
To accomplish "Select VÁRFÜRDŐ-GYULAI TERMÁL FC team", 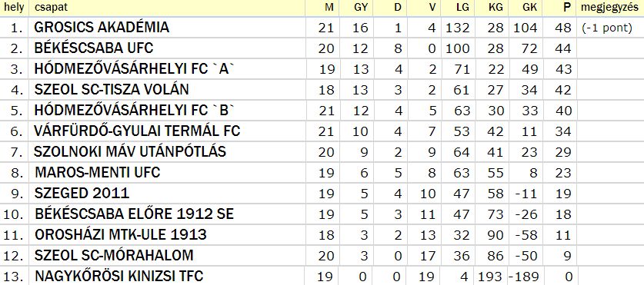I will (x=137, y=131).
